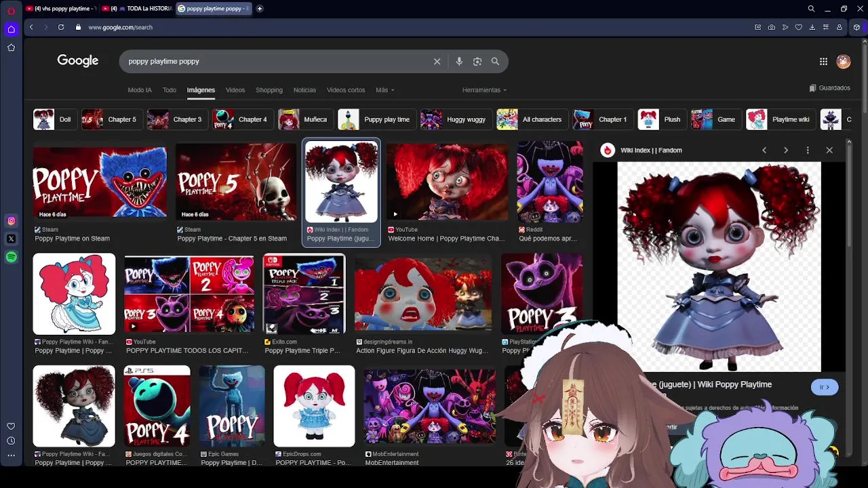Click the address bar URL
868x488 pixels.
pos(120,27)
